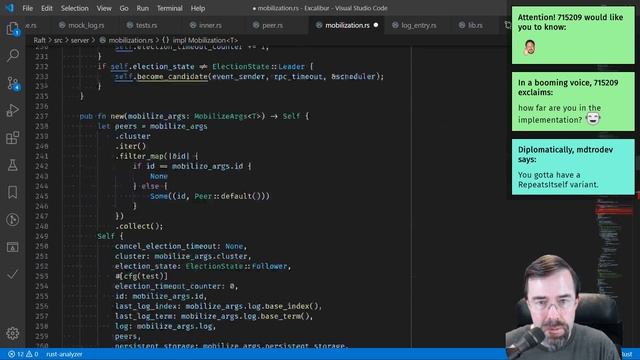Open the Search view in activity bar
Viewport: 640px width, 360px height.
tap(13, 55)
